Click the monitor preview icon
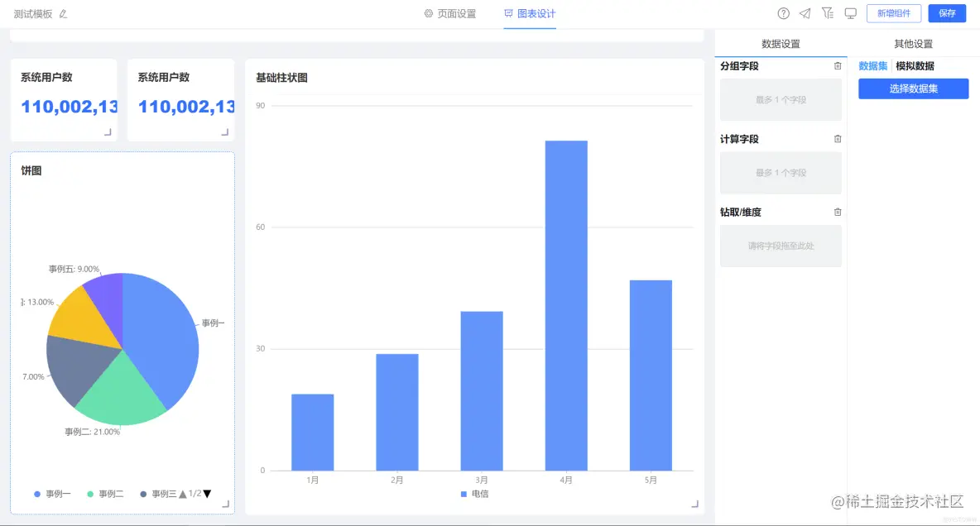The image size is (980, 526). point(850,13)
